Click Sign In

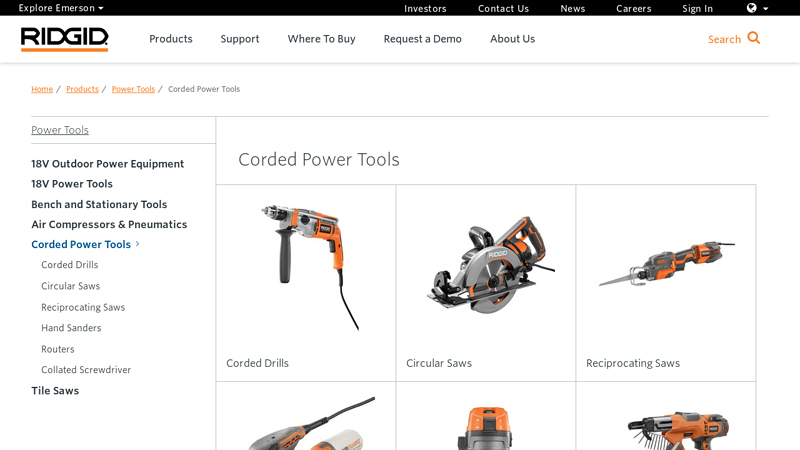point(697,9)
